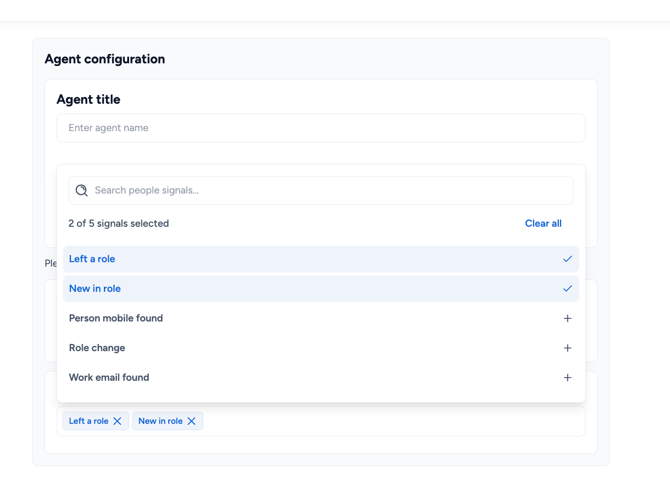Remove the New in role chip using its X
The height and width of the screenshot is (493, 670).
pyautogui.click(x=192, y=421)
